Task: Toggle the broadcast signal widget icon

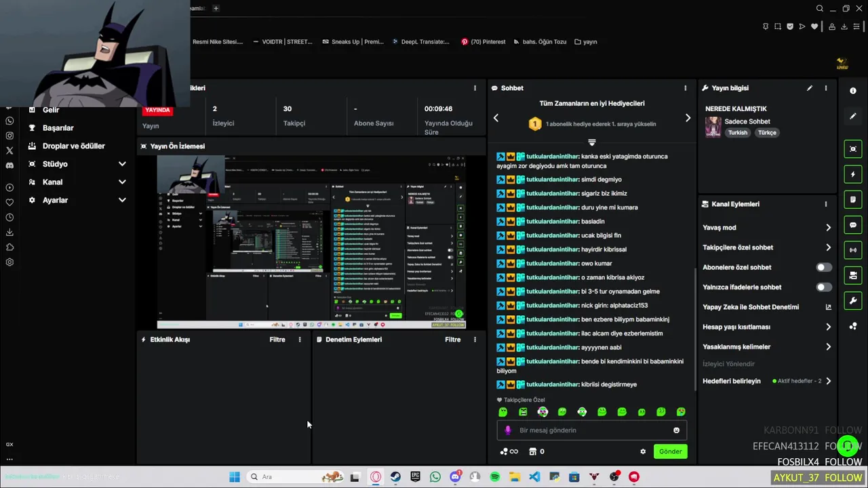Action: pos(853,250)
